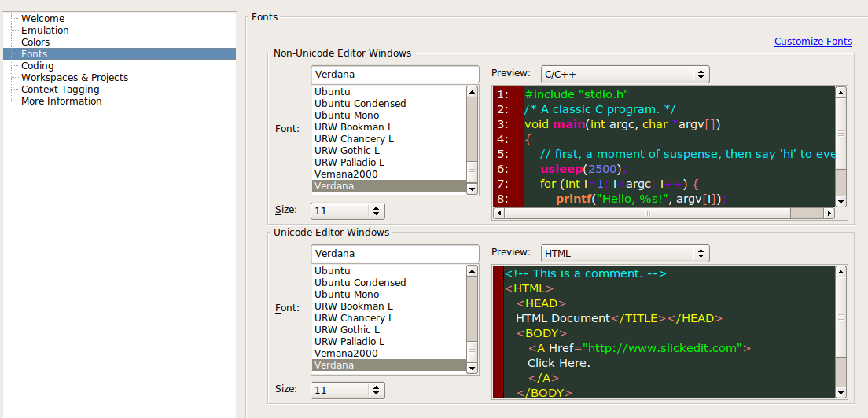The width and height of the screenshot is (868, 418).
Task: Choose Verdana in Non-Unicode font list
Action: point(389,185)
